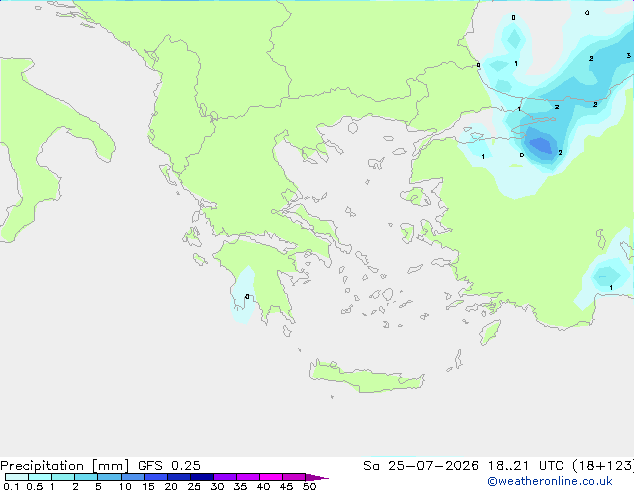Viewport: 634px width, 490px height.
Task: Select the legend swatch between 5 and 10
Action: click(109, 477)
